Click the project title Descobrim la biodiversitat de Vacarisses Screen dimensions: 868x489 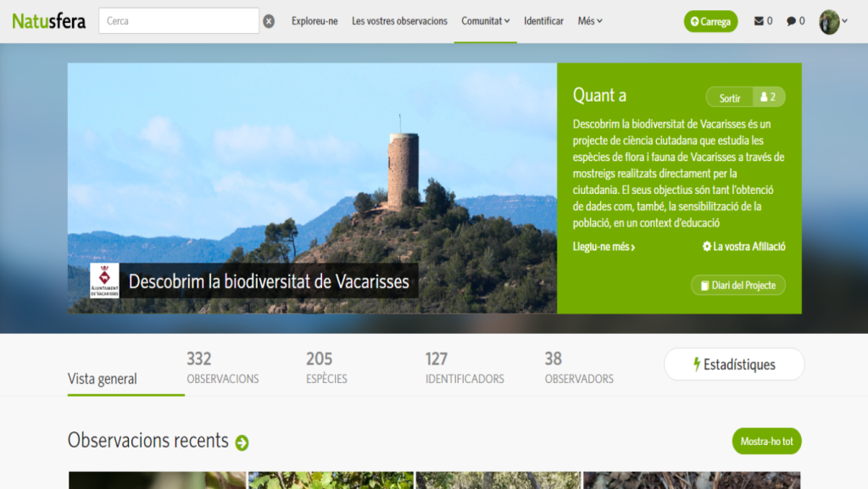tap(269, 281)
